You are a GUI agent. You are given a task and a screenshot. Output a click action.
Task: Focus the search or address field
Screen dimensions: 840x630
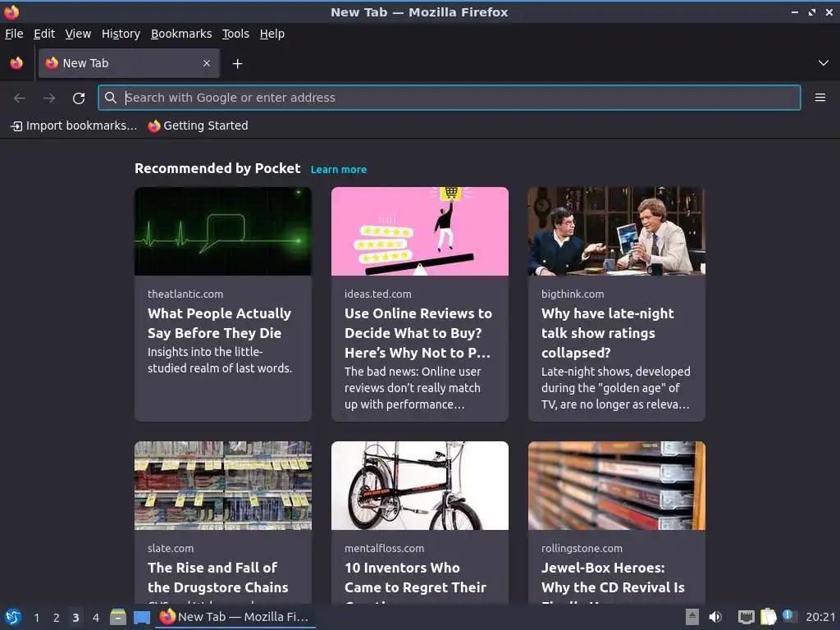449,98
